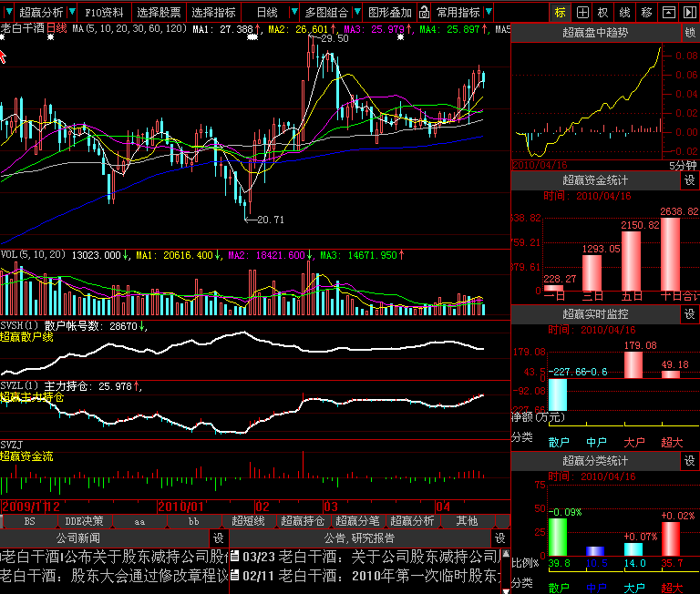700x594 pixels.
Task: Open 设 settings for 超赢资金统计 panel
Action: coord(690,181)
